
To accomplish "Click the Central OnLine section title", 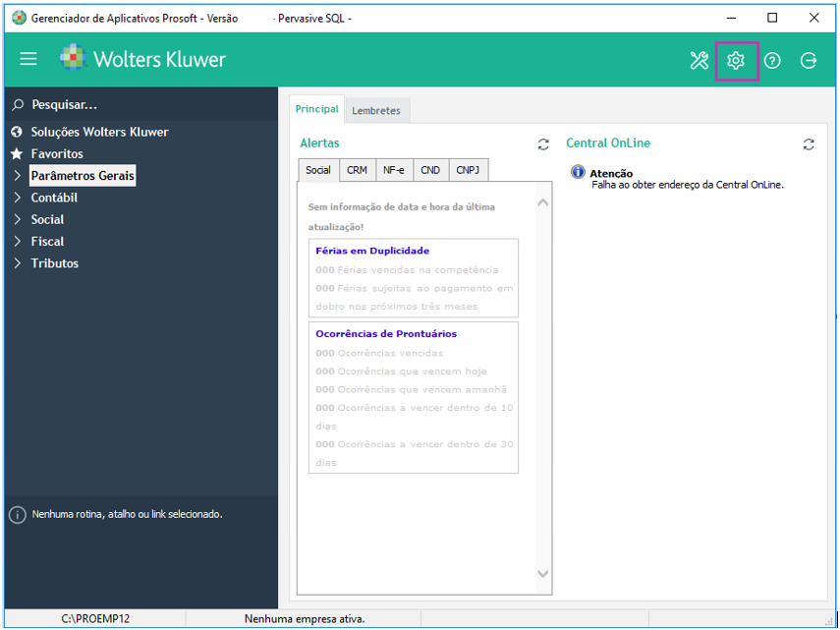I will pos(608,143).
